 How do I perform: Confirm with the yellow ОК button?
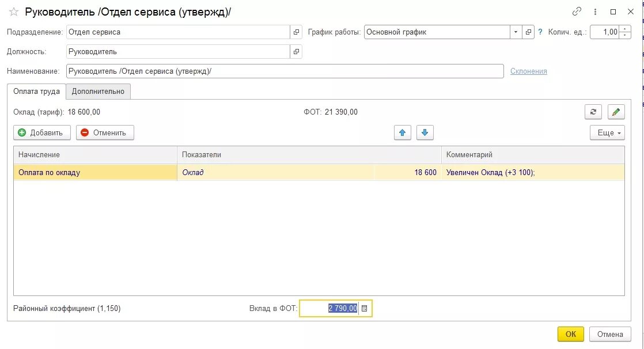pos(570,334)
